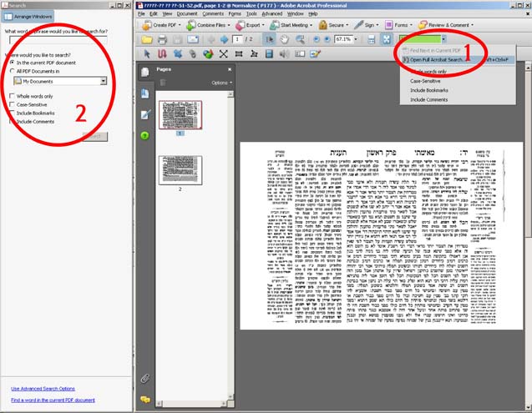Image resolution: width=532 pixels, height=413 pixels.
Task: Click the green Find text box in toolbar
Action: click(420, 39)
